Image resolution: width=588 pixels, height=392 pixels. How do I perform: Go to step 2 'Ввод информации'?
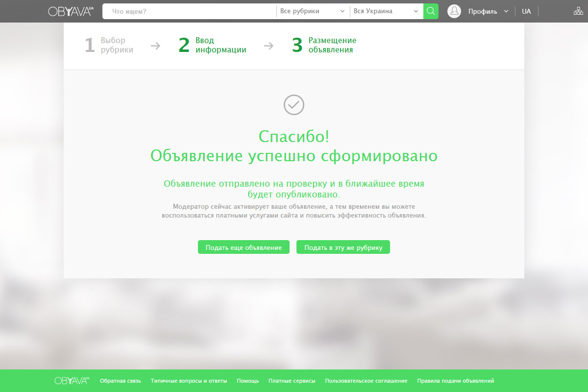[x=213, y=45]
